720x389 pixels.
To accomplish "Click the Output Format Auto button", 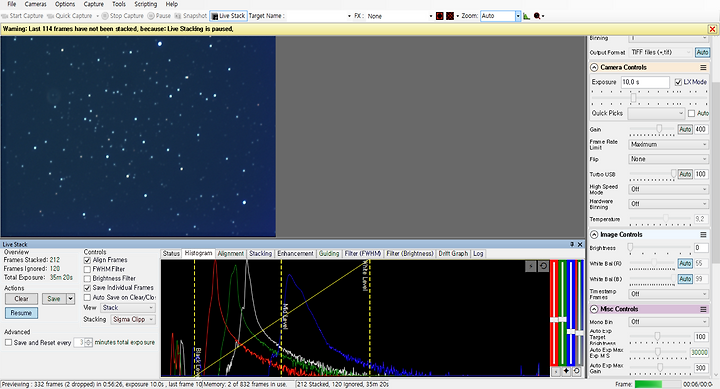I will pos(702,52).
